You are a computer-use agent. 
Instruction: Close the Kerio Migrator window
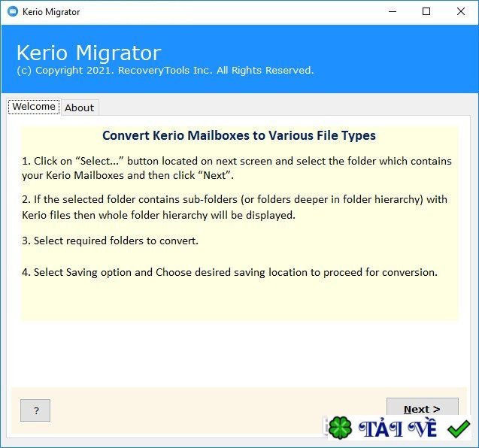pyautogui.click(x=461, y=11)
